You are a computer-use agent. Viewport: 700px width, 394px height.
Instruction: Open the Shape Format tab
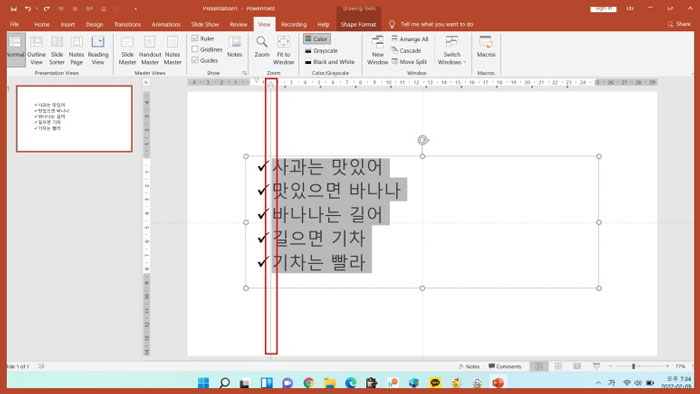358,24
